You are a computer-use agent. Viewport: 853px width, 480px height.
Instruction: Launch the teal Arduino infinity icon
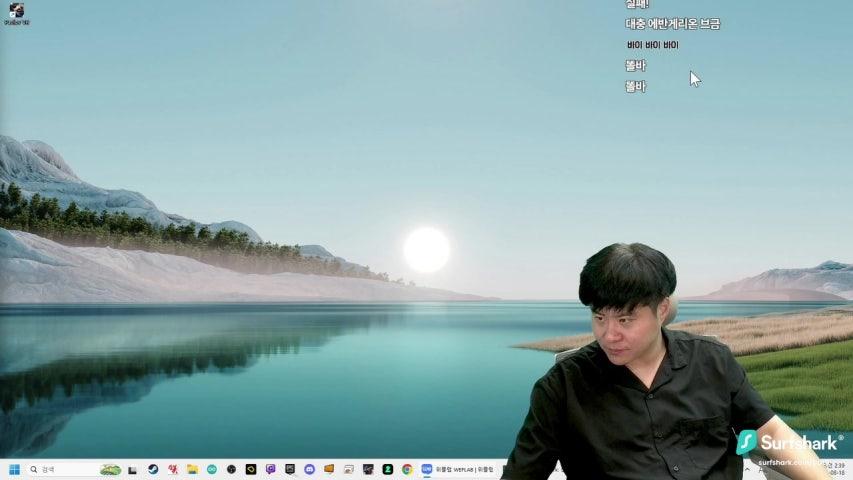[212, 469]
